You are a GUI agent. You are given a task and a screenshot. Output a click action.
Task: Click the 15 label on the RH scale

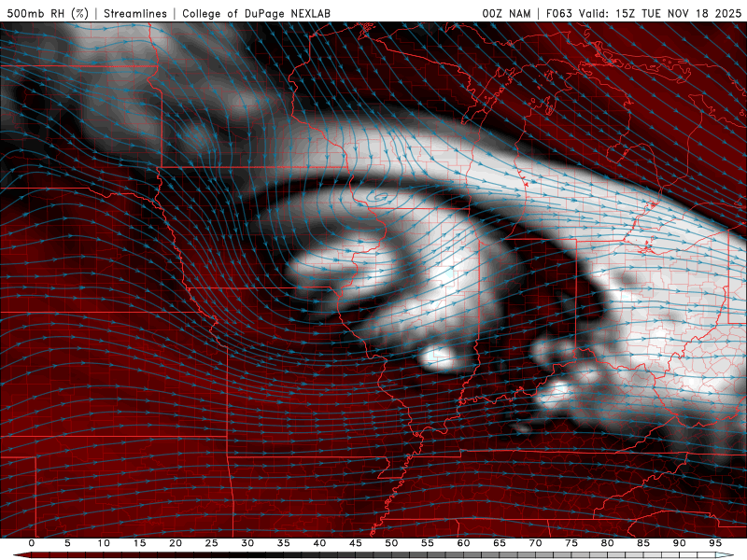coord(139,543)
